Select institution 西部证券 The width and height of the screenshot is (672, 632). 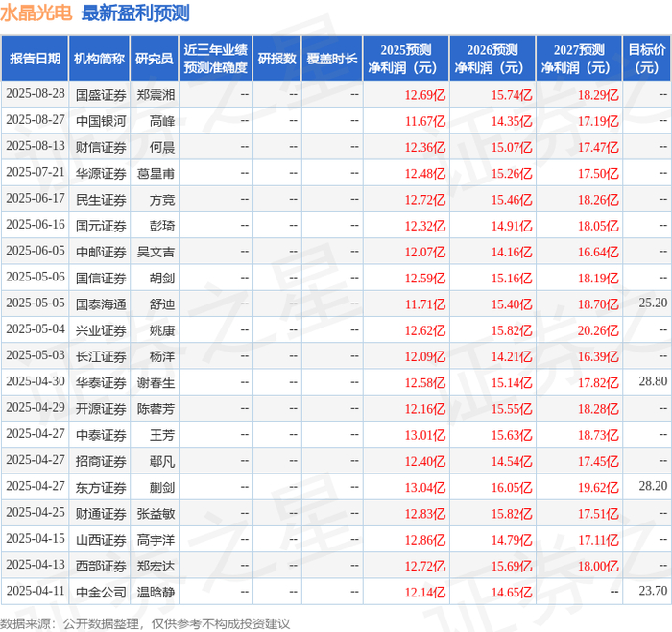point(101,566)
